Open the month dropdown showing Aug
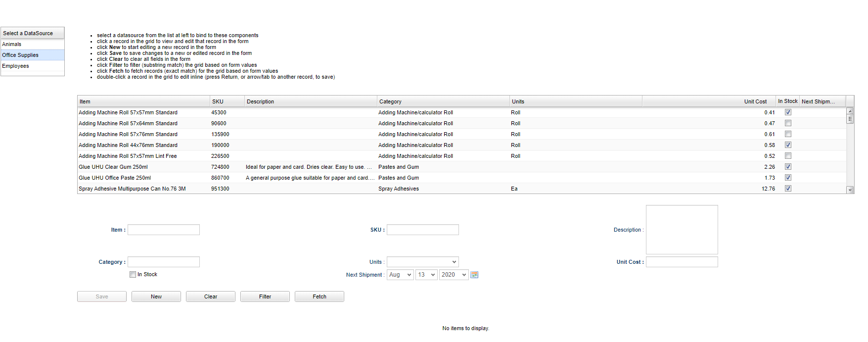Viewport: 868px width, 342px height. tap(400, 275)
